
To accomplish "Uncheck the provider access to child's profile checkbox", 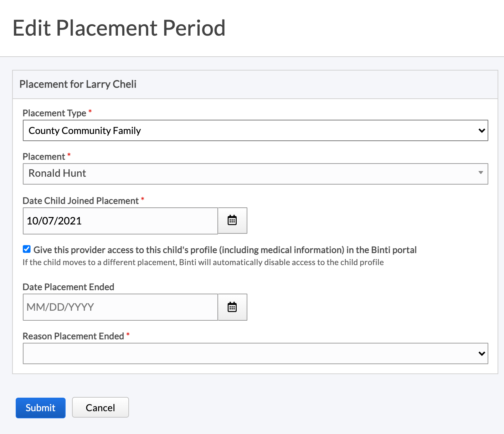I will coord(27,249).
